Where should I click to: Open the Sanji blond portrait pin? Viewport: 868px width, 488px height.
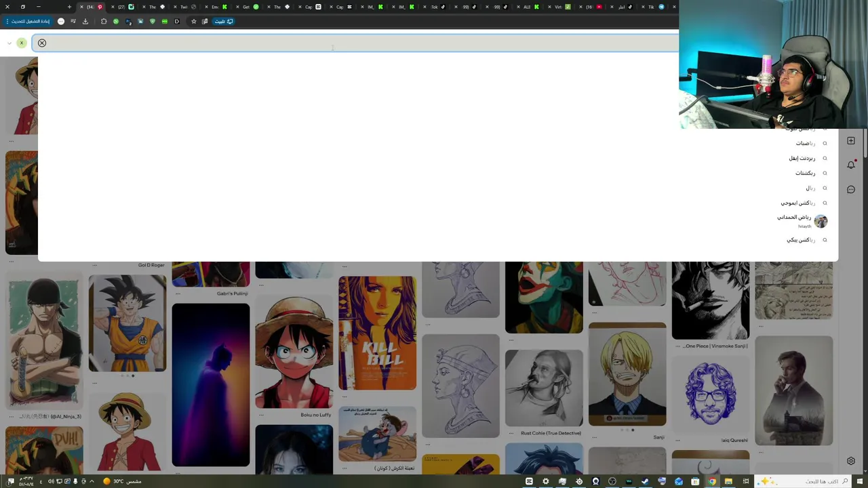click(x=627, y=374)
